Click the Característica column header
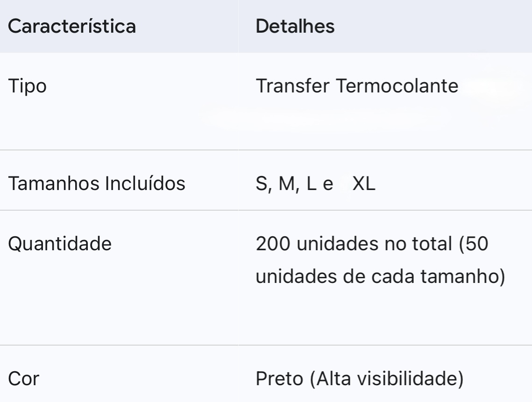532x402 pixels. pos(72,26)
